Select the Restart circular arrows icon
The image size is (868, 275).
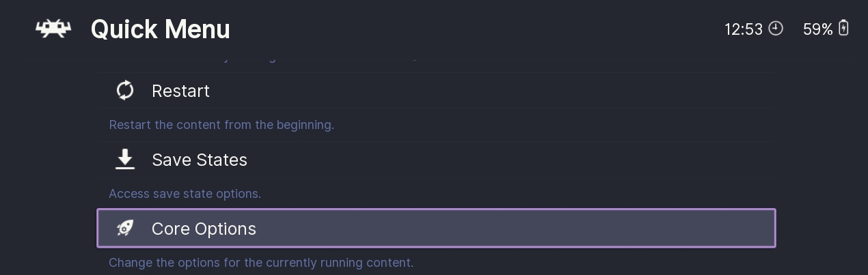tap(125, 90)
